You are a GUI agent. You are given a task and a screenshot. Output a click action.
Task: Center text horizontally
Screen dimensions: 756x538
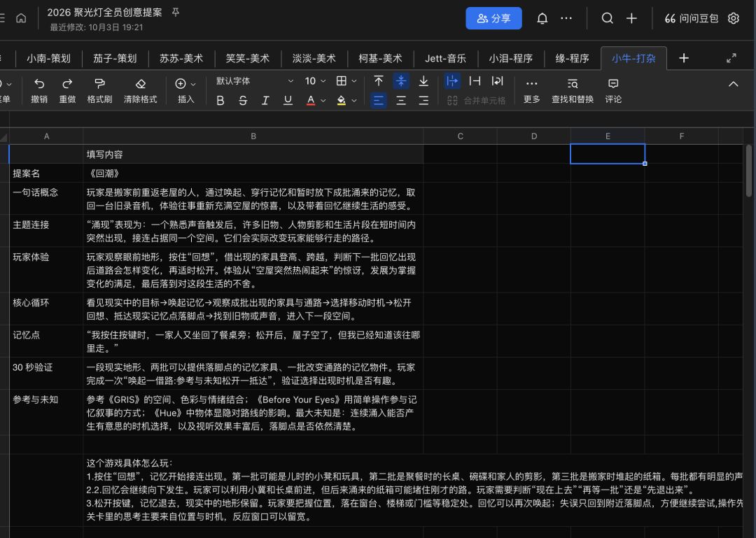(x=401, y=101)
